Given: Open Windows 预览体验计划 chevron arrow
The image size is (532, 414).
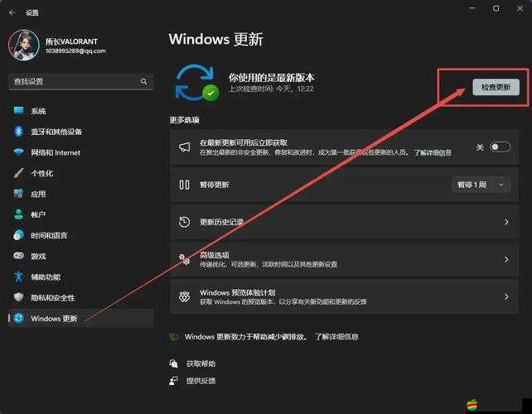Looking at the screenshot, I should [x=506, y=297].
